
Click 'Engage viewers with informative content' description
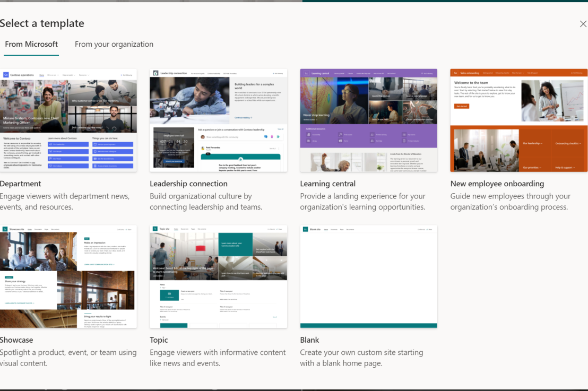pos(218,358)
